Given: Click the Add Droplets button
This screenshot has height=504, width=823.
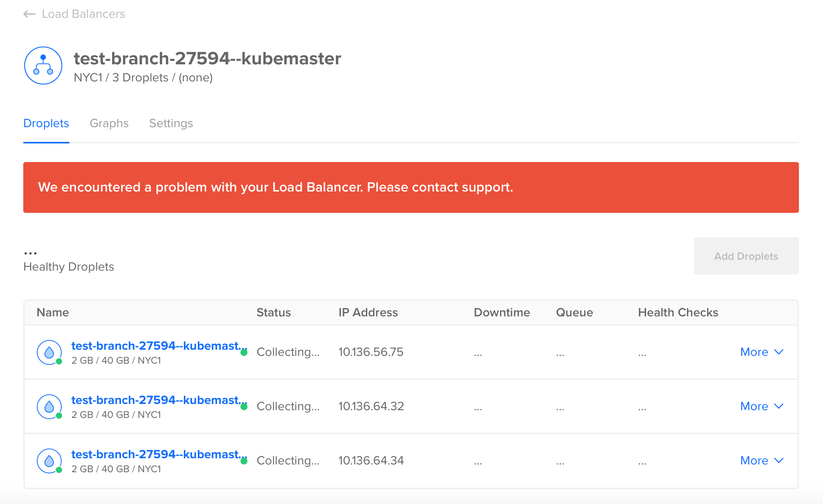Looking at the screenshot, I should pyautogui.click(x=746, y=256).
